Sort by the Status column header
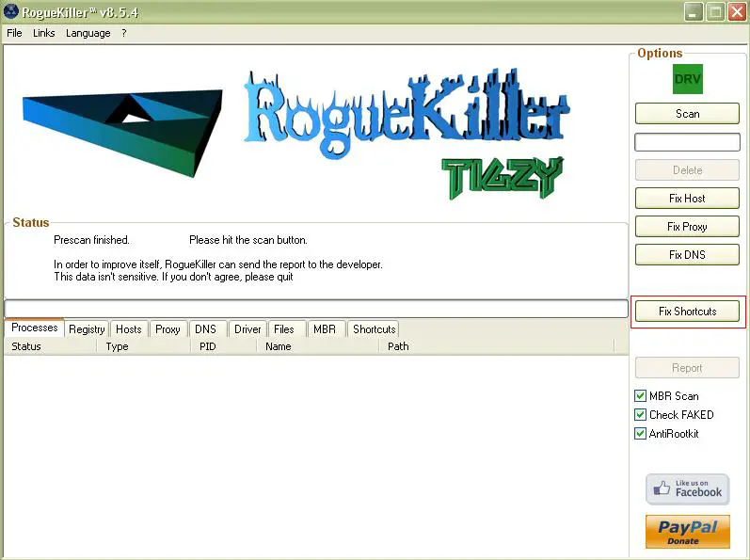Screen dimensions: 750x560 pos(50,346)
